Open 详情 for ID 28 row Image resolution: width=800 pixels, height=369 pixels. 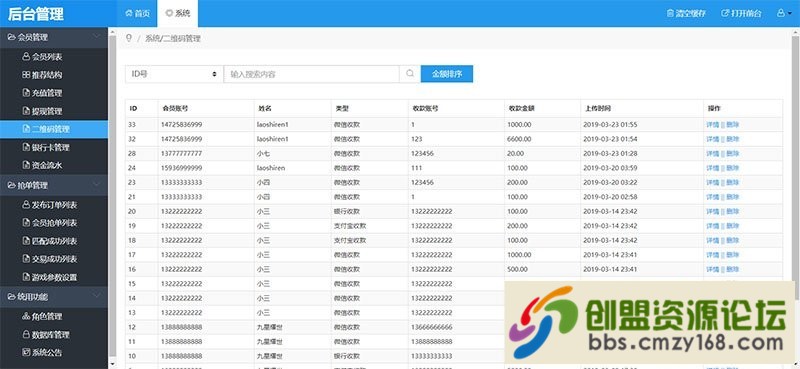click(712, 153)
